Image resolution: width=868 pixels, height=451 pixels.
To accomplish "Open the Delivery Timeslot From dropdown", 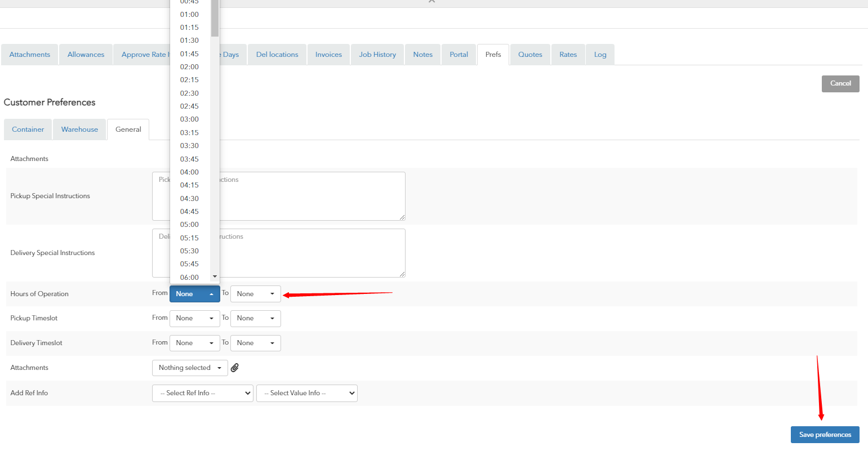I will coord(195,343).
